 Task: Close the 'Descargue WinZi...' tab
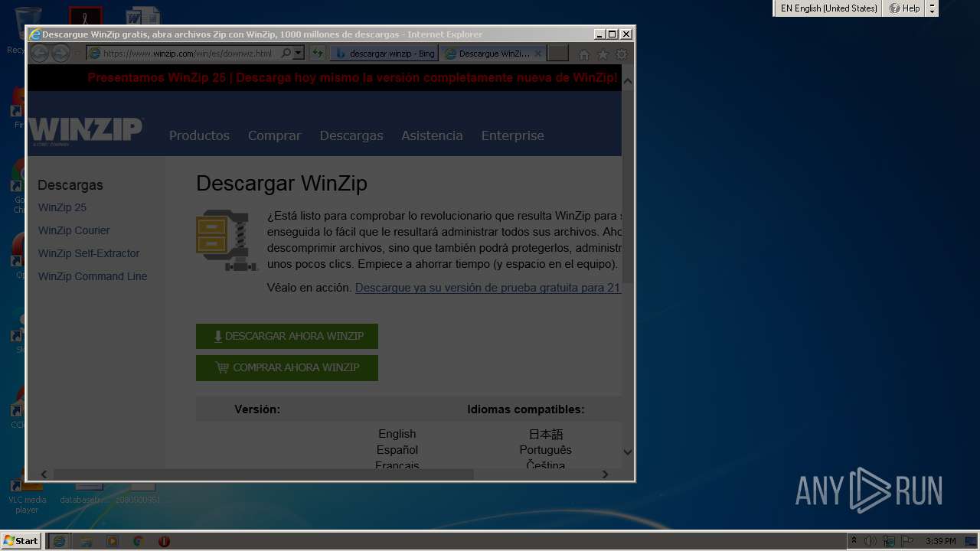click(537, 54)
